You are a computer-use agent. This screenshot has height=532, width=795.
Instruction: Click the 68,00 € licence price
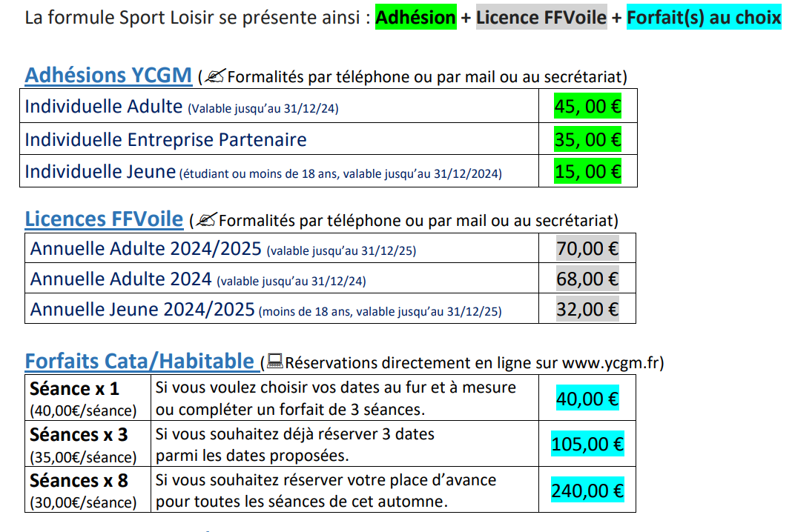coord(587,279)
